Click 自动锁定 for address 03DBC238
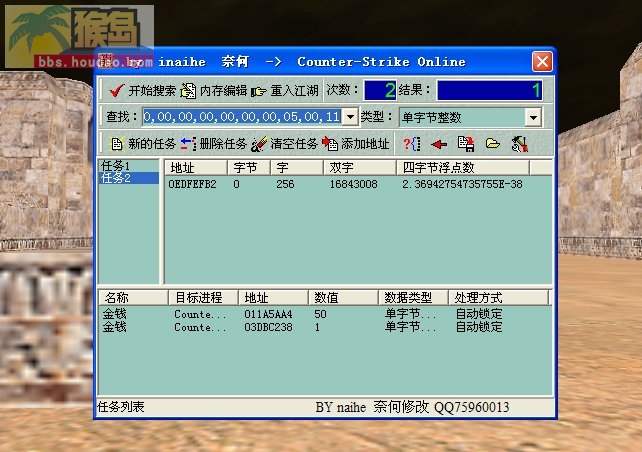This screenshot has height=452, width=642. tap(479, 327)
